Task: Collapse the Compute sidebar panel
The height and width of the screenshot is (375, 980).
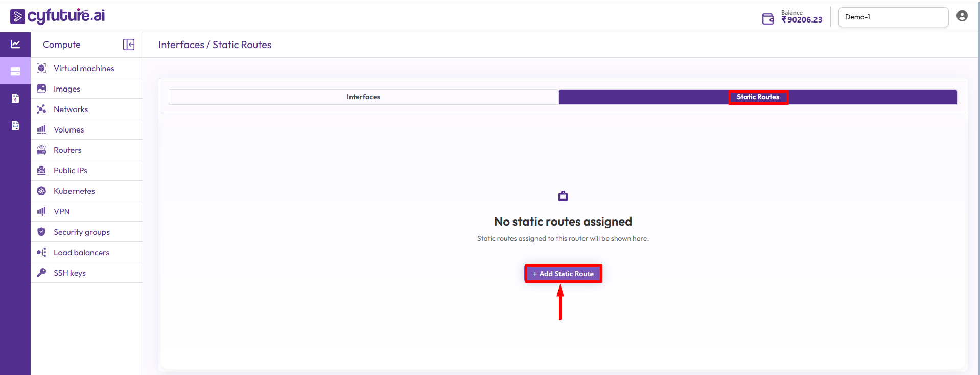Action: click(x=129, y=45)
